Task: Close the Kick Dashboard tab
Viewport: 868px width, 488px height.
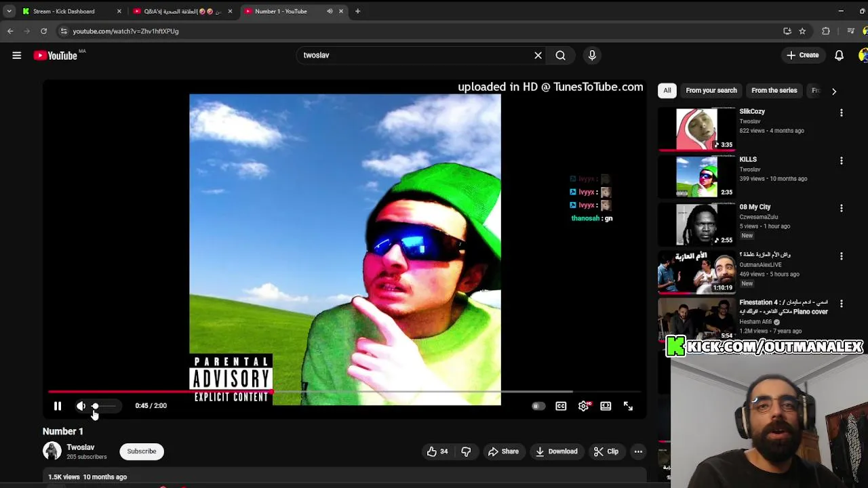Action: click(x=119, y=12)
